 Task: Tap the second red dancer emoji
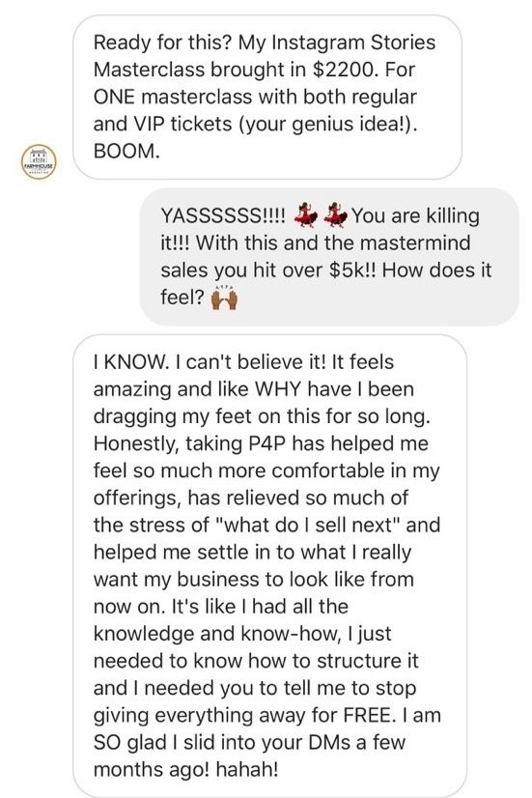[x=335, y=214]
